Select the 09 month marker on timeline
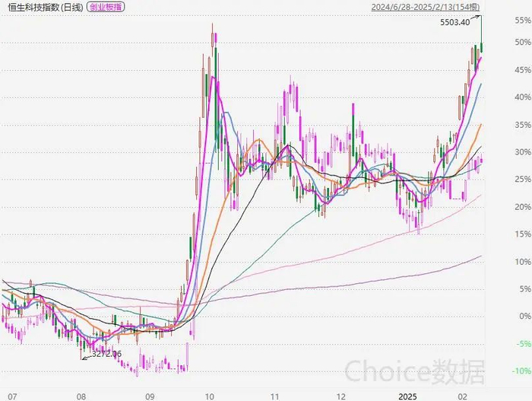The width and height of the screenshot is (532, 401). [x=150, y=396]
